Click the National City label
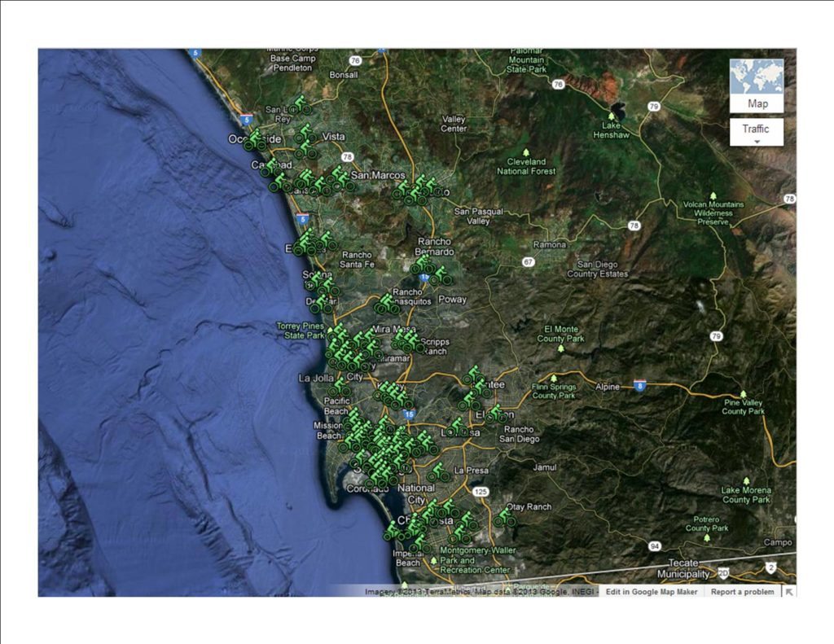 tap(416, 493)
